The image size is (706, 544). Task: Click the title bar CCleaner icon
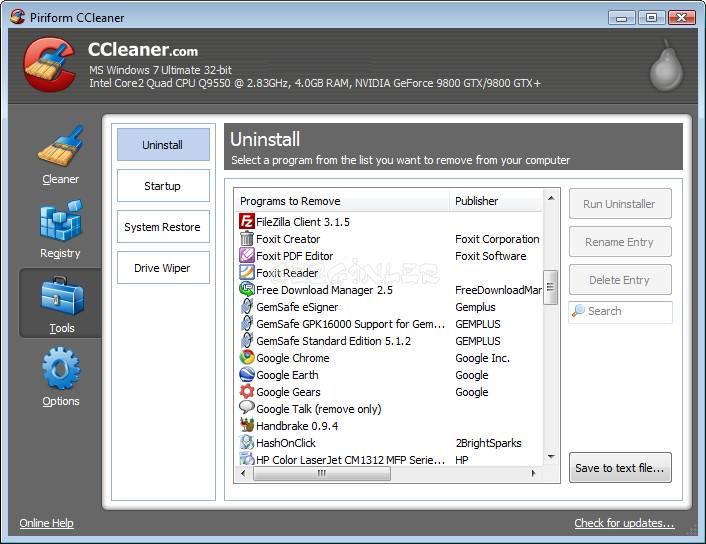coord(18,17)
